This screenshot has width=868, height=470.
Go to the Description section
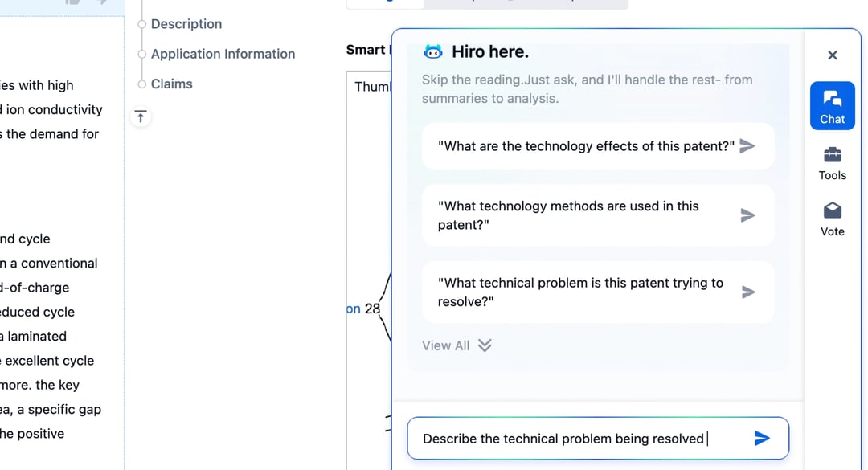pos(186,24)
